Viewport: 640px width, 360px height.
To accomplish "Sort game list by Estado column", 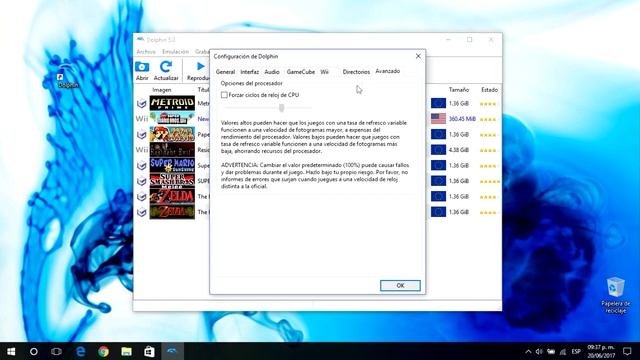I will tap(489, 90).
